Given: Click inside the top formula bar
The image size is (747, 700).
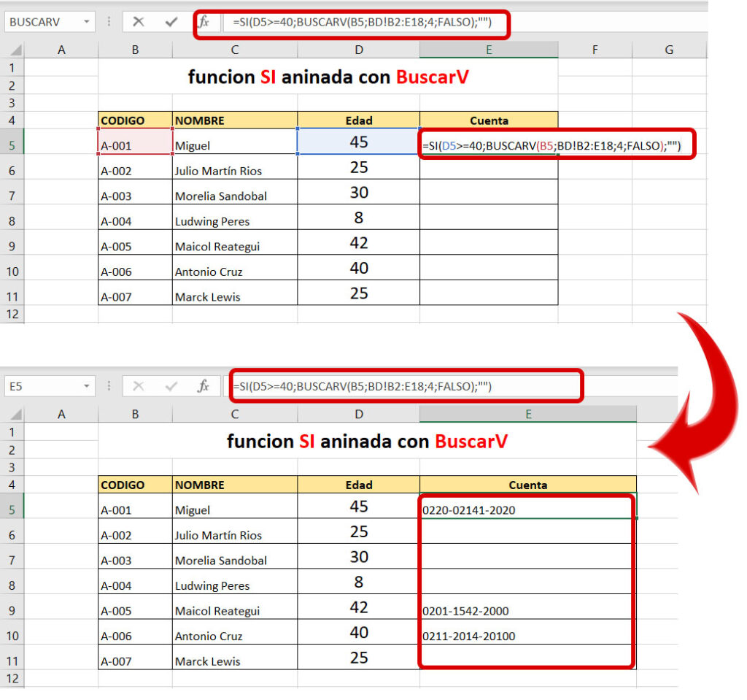Looking at the screenshot, I should coord(365,21).
